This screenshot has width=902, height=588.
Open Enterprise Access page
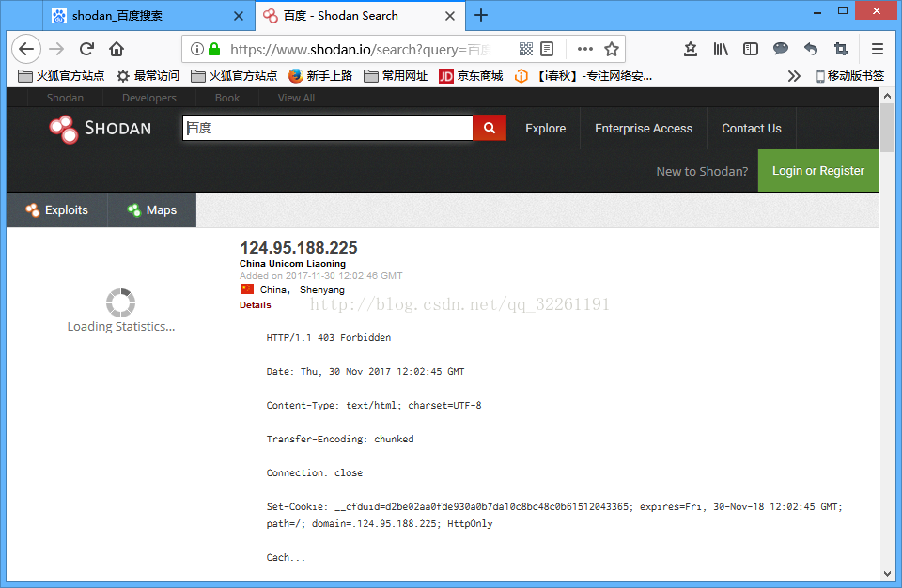pos(644,129)
